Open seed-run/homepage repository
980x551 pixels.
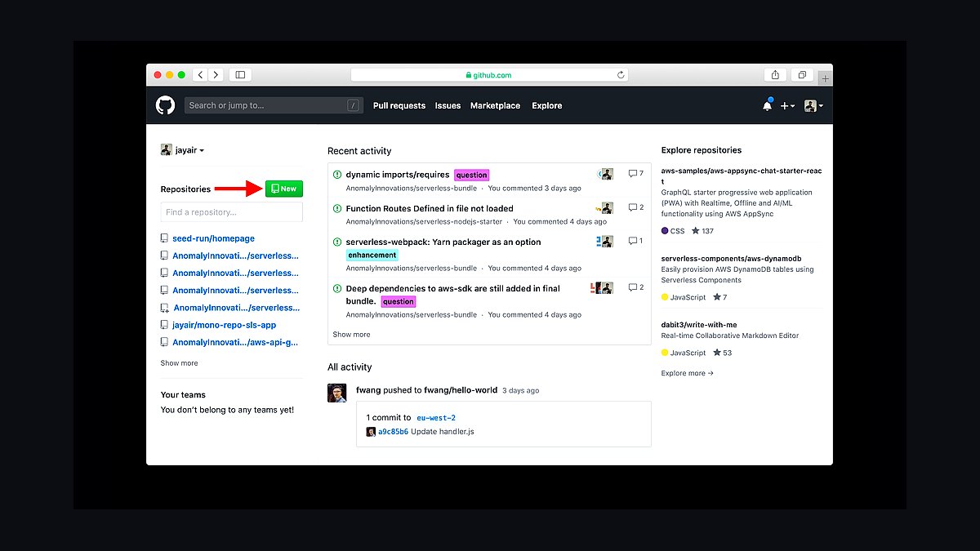214,238
